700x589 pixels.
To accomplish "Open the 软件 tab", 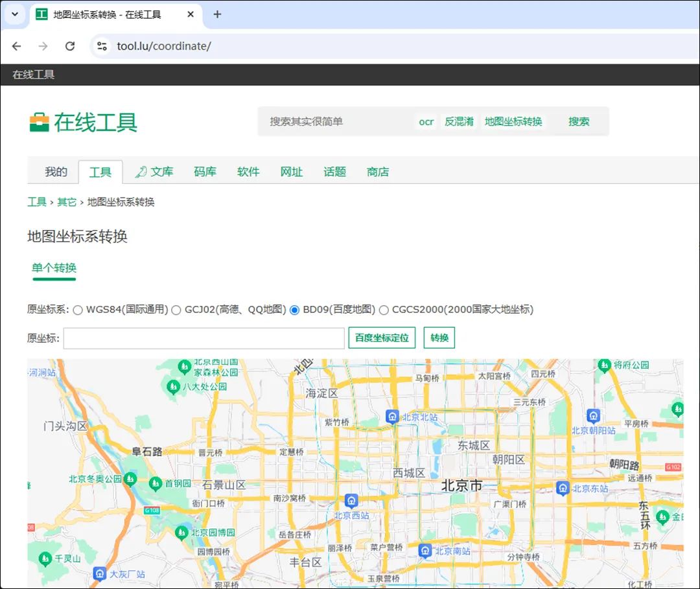I will point(248,172).
